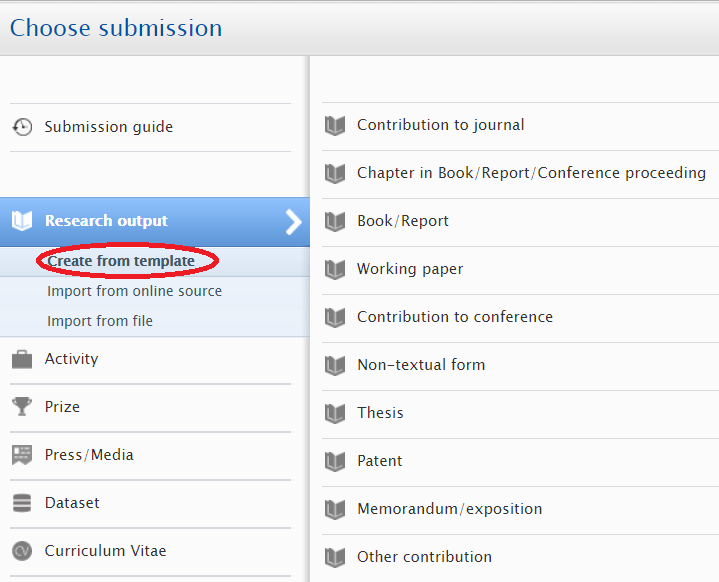Screen dimensions: 719x582
Task: Click the Submission guide compass icon
Action: pyautogui.click(x=22, y=127)
